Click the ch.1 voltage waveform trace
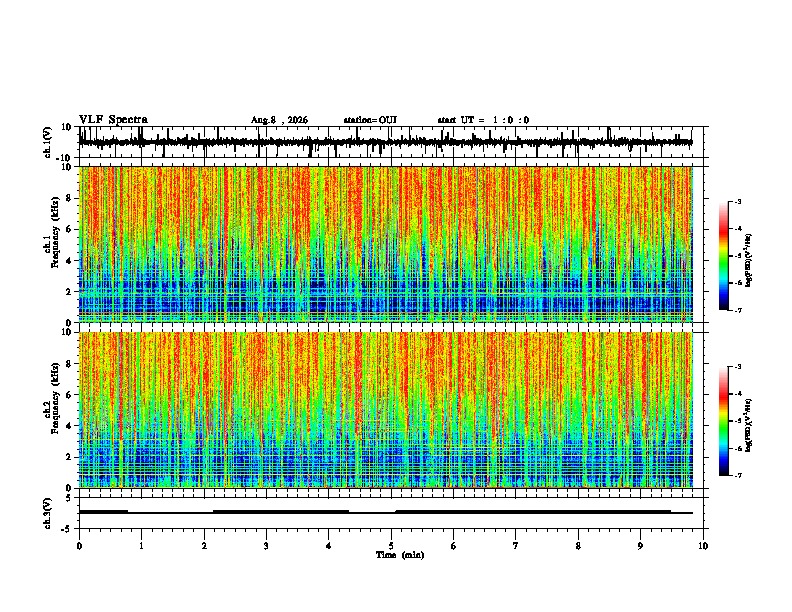Viewport: 792px width, 612px height. (x=385, y=142)
